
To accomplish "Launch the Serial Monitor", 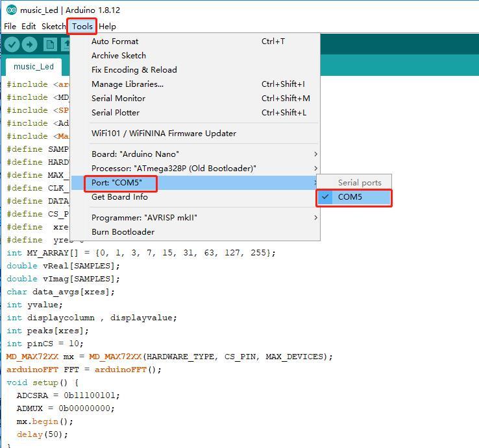I will [x=195, y=99].
